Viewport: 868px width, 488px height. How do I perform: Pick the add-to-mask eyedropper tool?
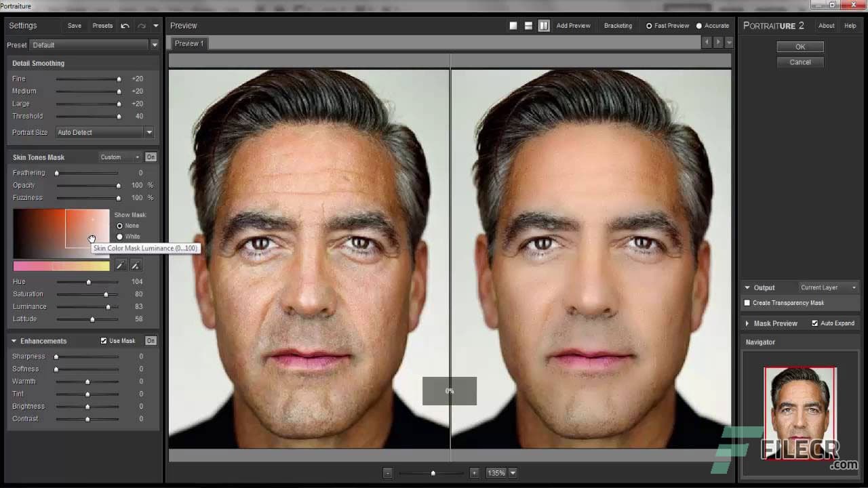[135, 265]
